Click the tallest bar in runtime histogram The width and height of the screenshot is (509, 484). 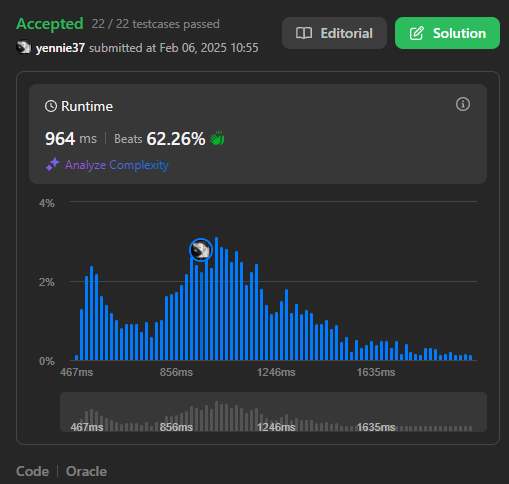pos(216,299)
